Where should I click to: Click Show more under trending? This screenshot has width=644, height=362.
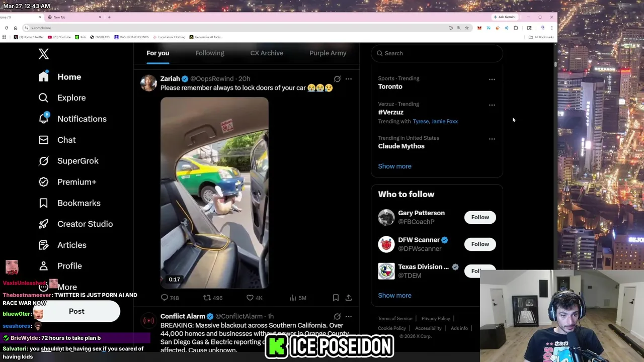click(x=394, y=166)
